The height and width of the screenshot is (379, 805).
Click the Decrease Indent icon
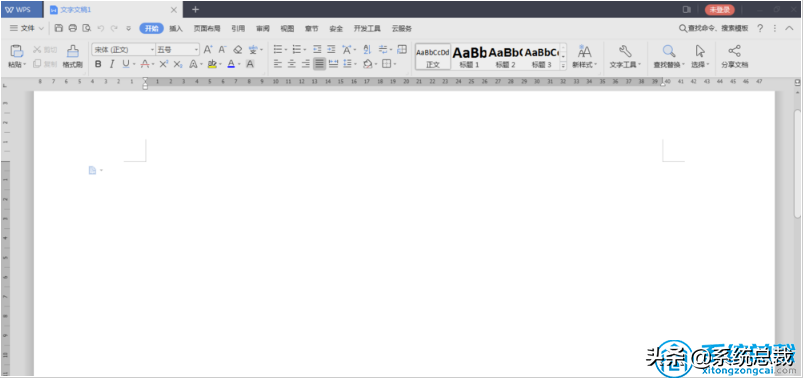tap(317, 49)
